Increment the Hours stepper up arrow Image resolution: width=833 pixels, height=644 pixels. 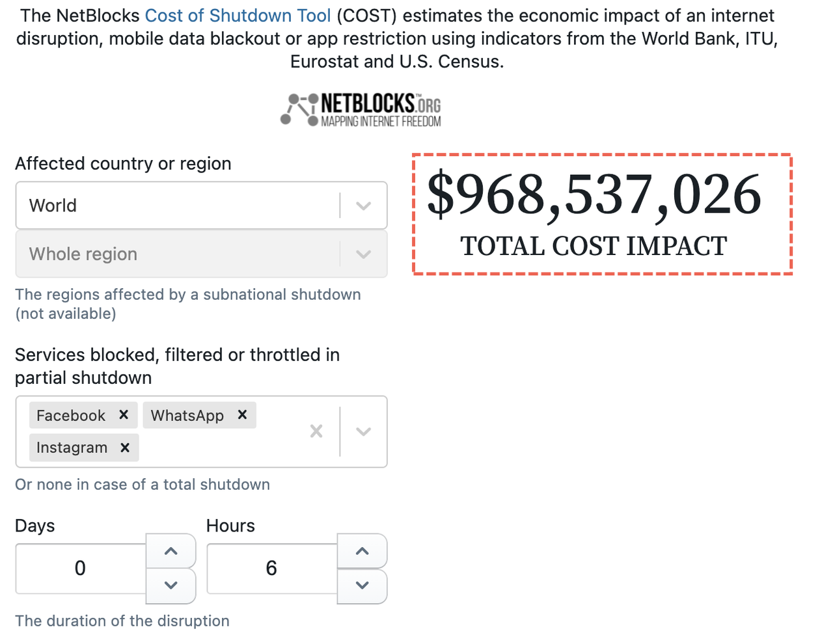click(x=362, y=551)
